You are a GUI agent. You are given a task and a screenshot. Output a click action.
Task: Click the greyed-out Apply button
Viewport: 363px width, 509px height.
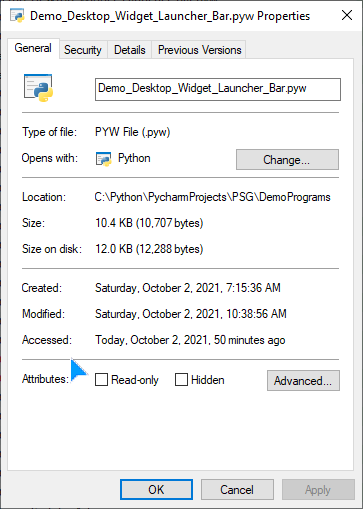coord(318,490)
